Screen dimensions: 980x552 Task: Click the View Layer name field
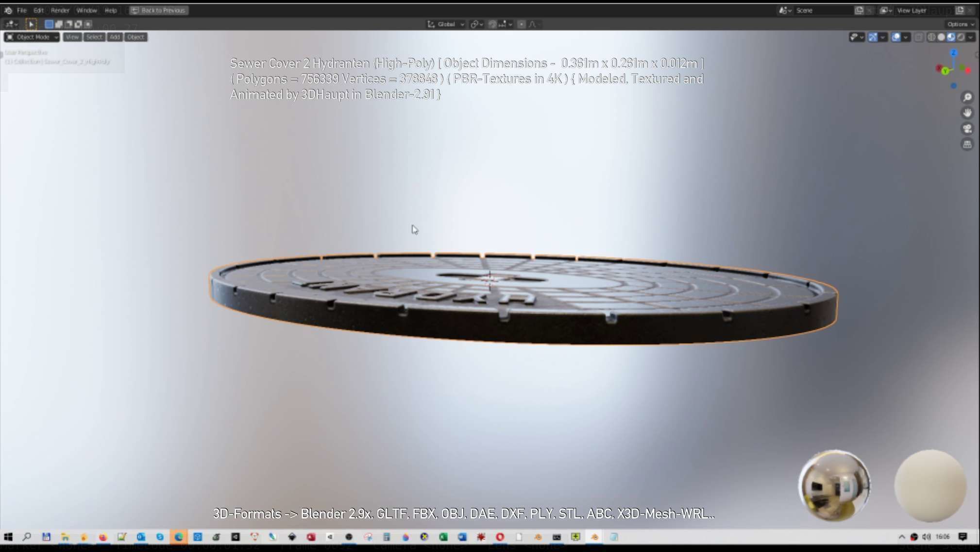click(x=924, y=10)
